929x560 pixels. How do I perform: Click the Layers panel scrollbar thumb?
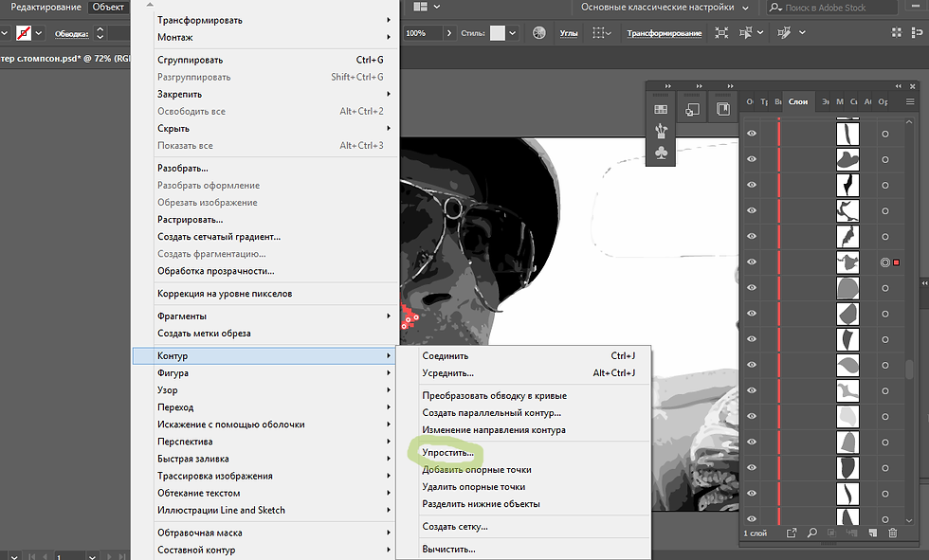pyautogui.click(x=909, y=369)
